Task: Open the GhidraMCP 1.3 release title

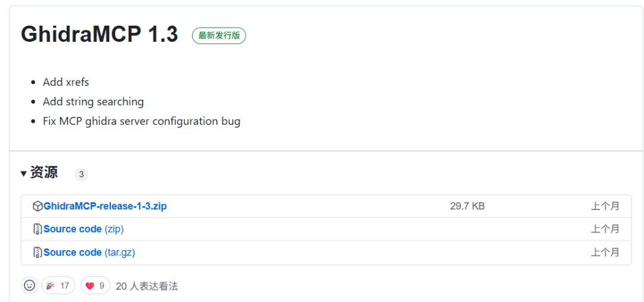Action: click(x=100, y=34)
